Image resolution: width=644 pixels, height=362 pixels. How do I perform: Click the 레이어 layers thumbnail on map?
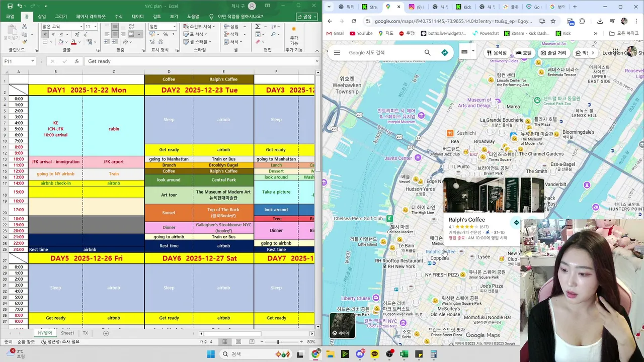pyautogui.click(x=342, y=325)
